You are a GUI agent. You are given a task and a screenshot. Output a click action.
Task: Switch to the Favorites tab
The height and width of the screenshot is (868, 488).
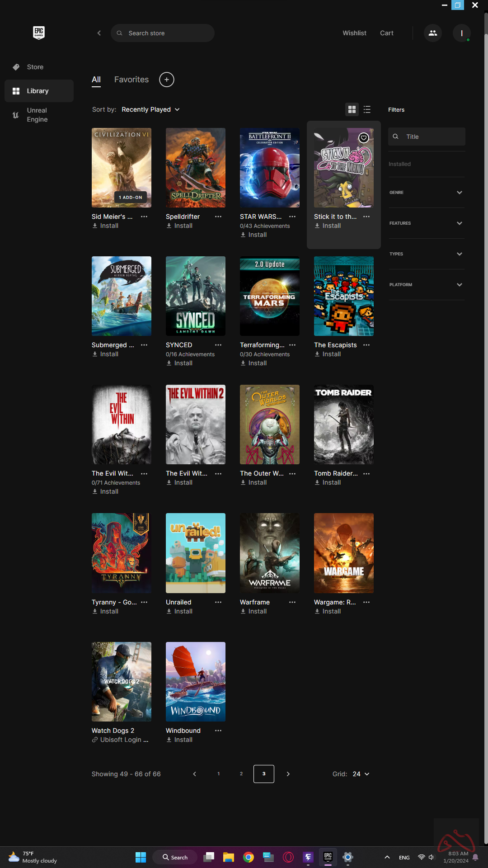coord(131,80)
